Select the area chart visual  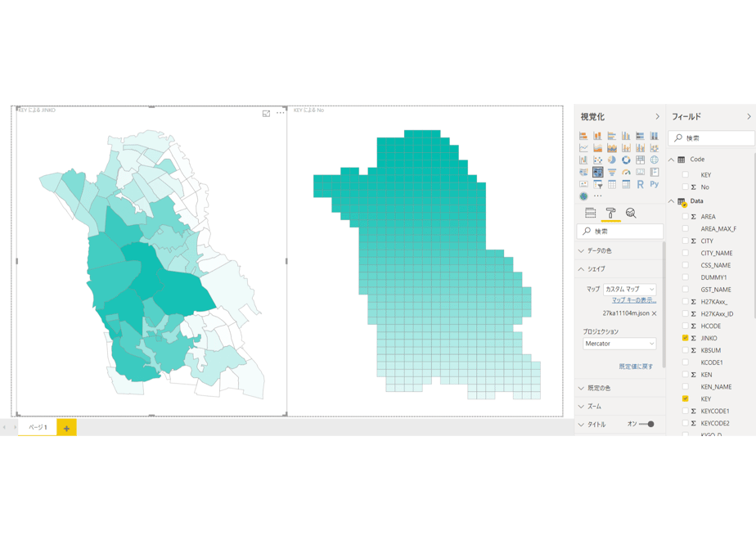click(597, 147)
